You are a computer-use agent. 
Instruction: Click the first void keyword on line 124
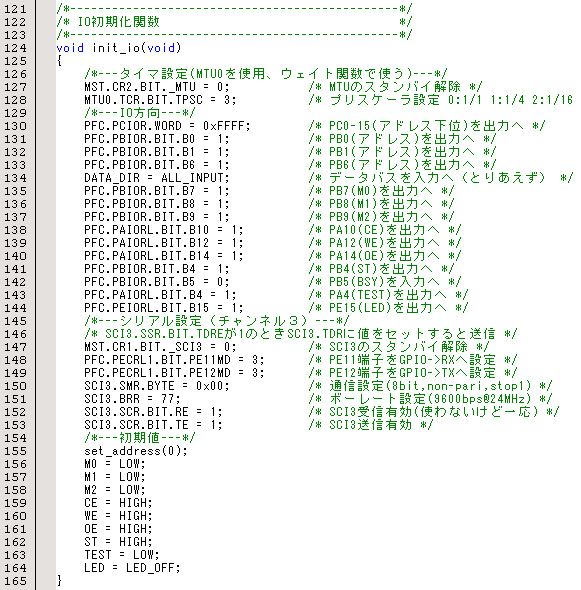[x=70, y=48]
